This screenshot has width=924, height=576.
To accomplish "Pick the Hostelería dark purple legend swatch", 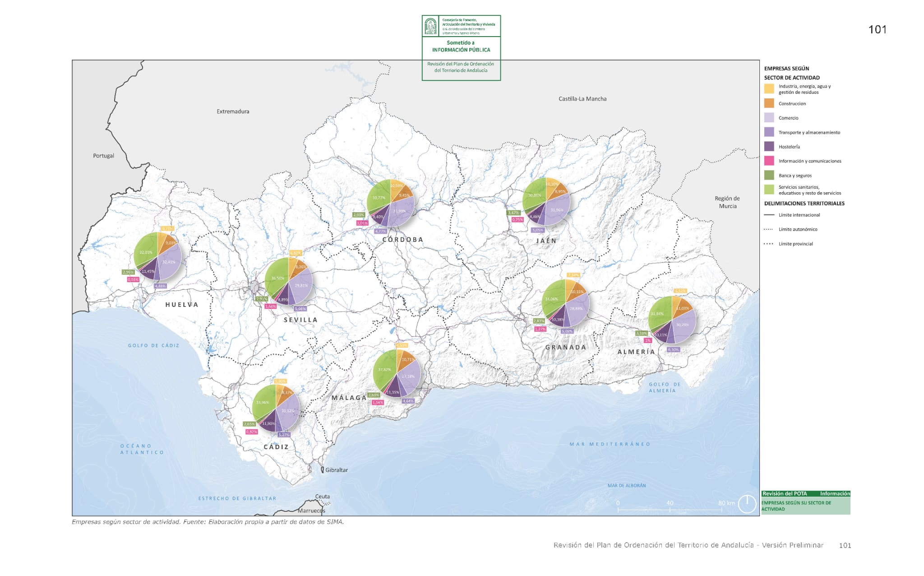I will 769,147.
